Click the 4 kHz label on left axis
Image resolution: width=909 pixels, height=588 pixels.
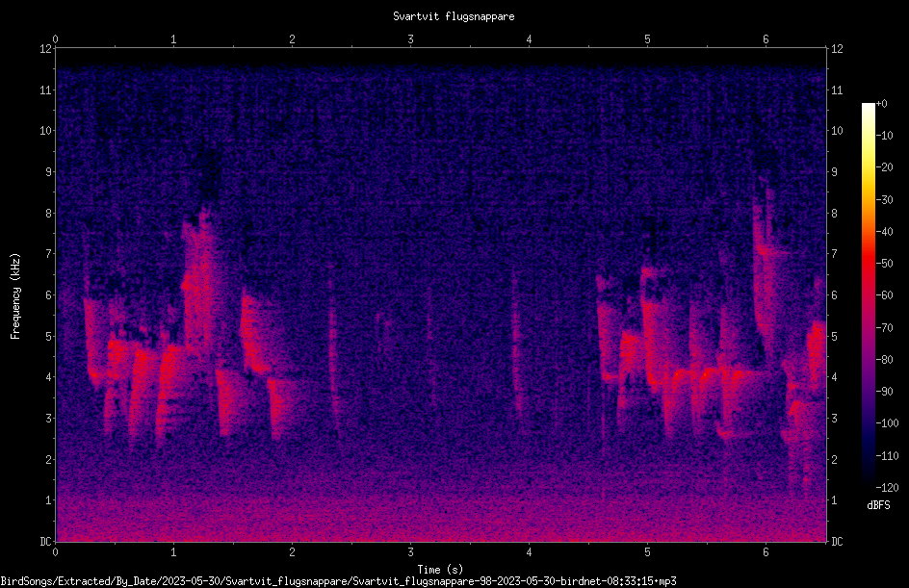(x=49, y=377)
